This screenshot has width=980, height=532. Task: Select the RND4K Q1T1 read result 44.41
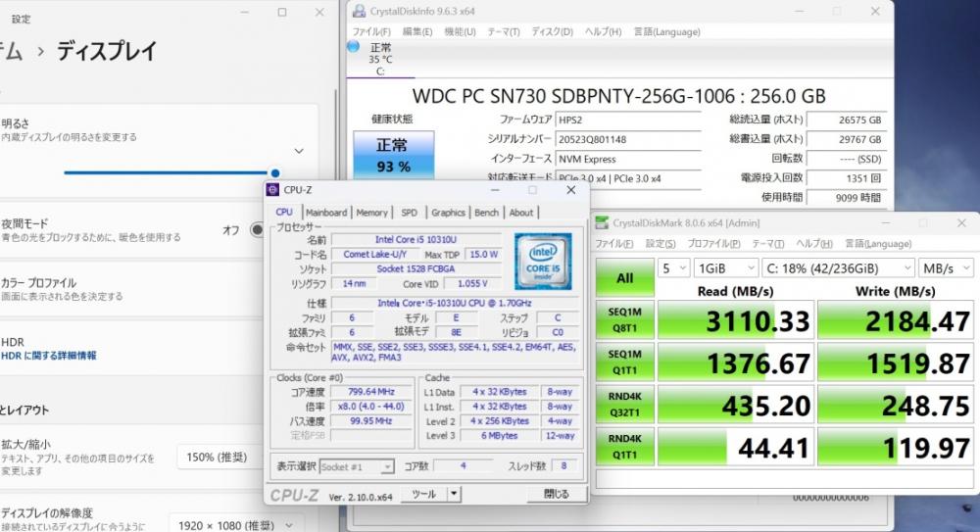(736, 447)
